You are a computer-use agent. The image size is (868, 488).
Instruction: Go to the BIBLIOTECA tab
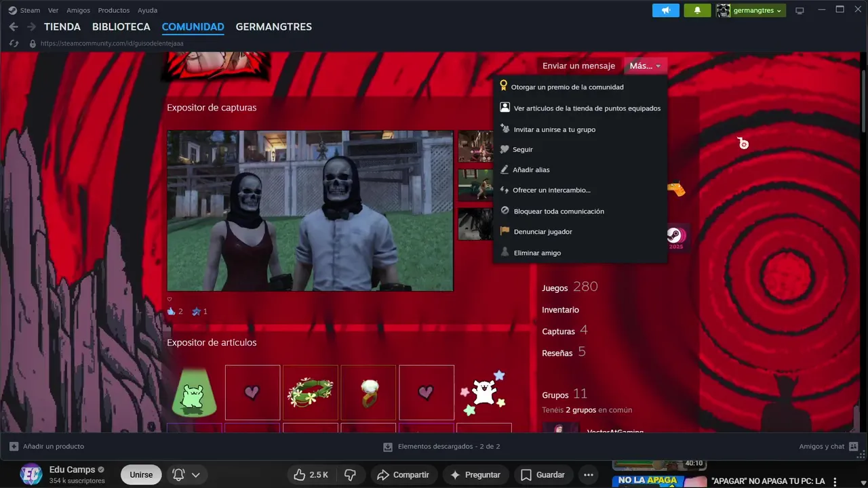(121, 27)
